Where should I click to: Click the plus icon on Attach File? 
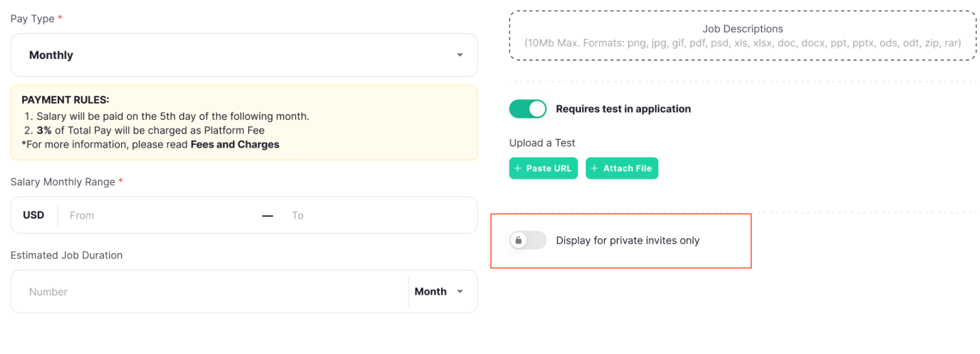tap(594, 168)
